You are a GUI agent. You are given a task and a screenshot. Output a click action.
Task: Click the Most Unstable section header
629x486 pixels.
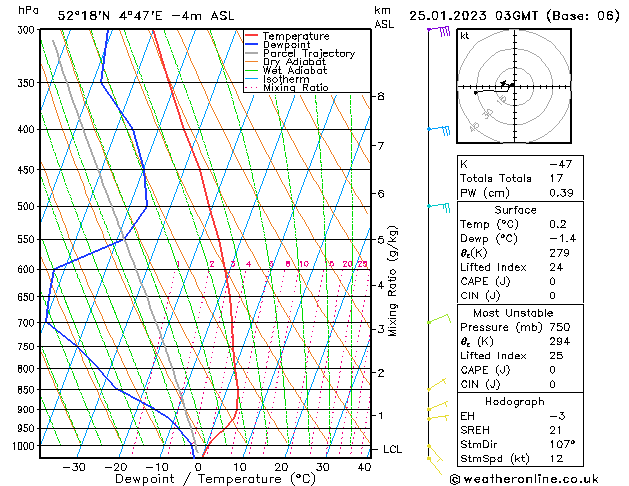[513, 313]
